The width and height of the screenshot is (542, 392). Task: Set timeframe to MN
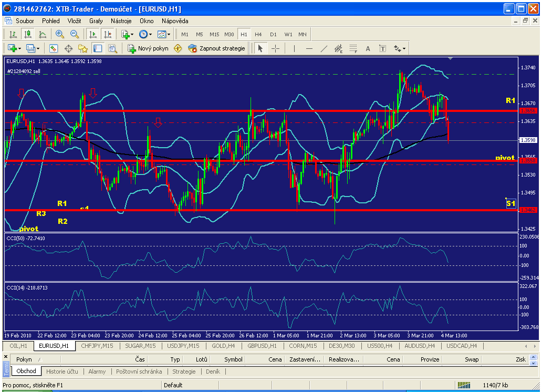point(303,34)
